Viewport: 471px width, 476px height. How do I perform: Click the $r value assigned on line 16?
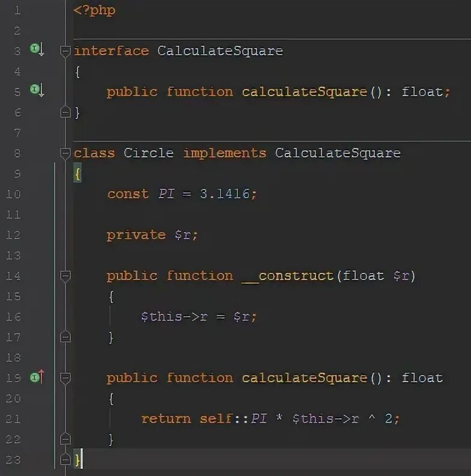(242, 317)
